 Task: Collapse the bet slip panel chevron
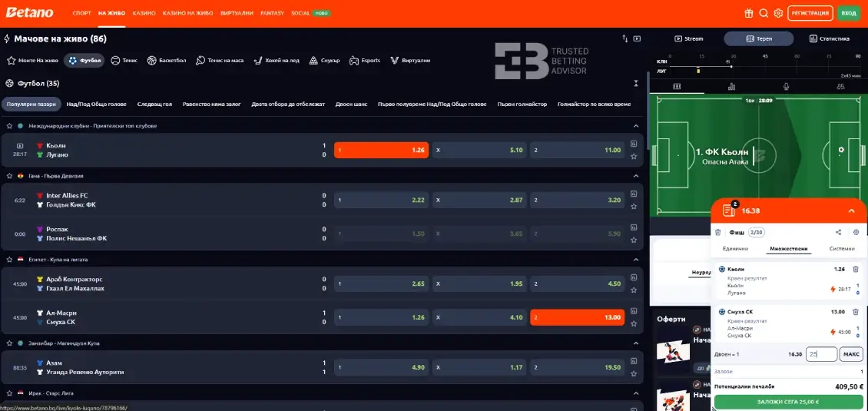click(851, 210)
